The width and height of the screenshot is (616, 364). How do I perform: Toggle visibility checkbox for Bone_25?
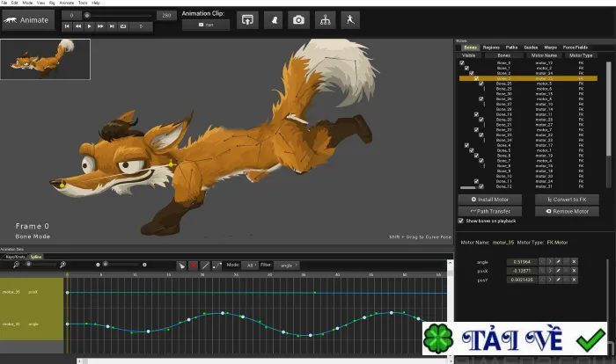[x=481, y=84]
